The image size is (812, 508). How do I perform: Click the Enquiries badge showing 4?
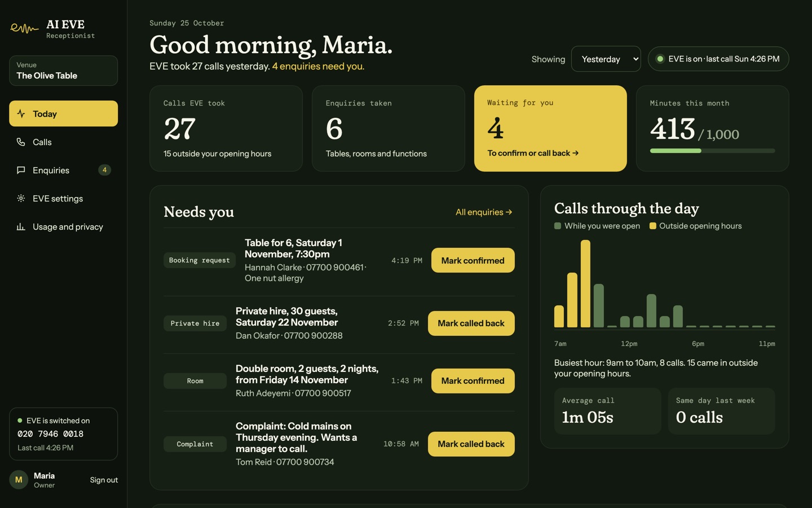pyautogui.click(x=104, y=170)
